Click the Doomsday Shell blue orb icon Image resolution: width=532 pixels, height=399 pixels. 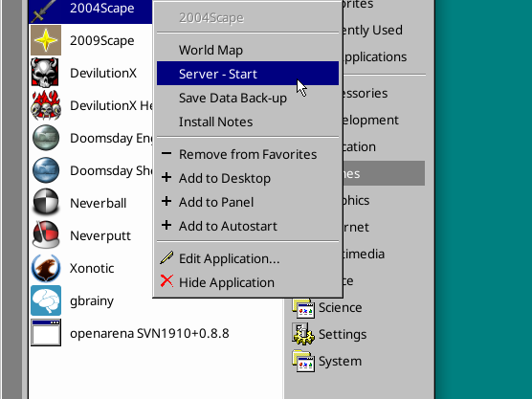click(x=46, y=170)
